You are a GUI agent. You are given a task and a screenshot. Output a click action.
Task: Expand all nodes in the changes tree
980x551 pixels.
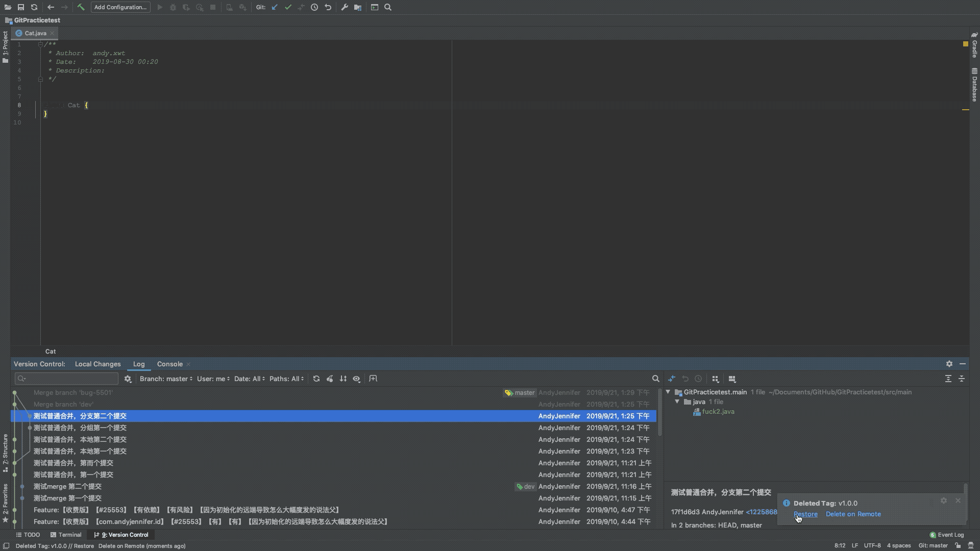pos(948,379)
